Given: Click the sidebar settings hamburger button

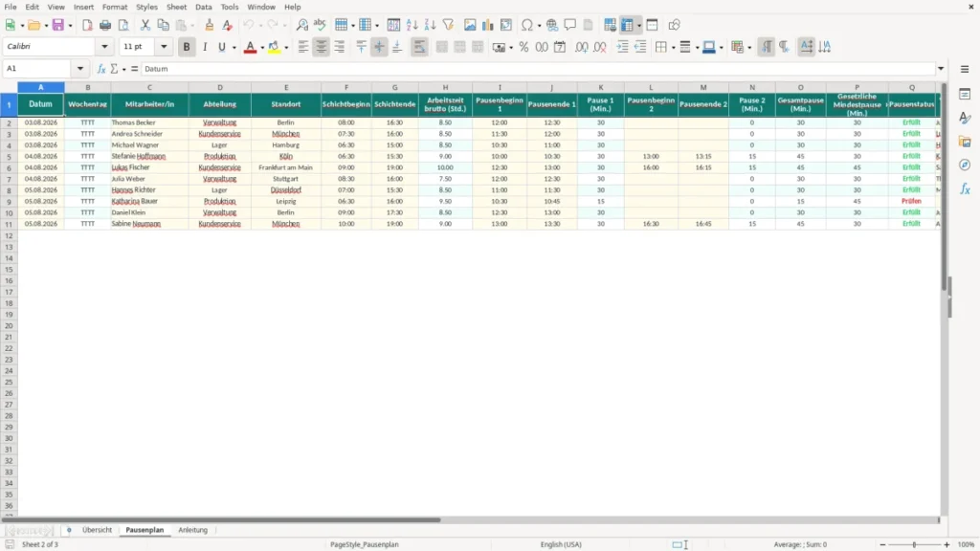Looking at the screenshot, I should pyautogui.click(x=965, y=69).
